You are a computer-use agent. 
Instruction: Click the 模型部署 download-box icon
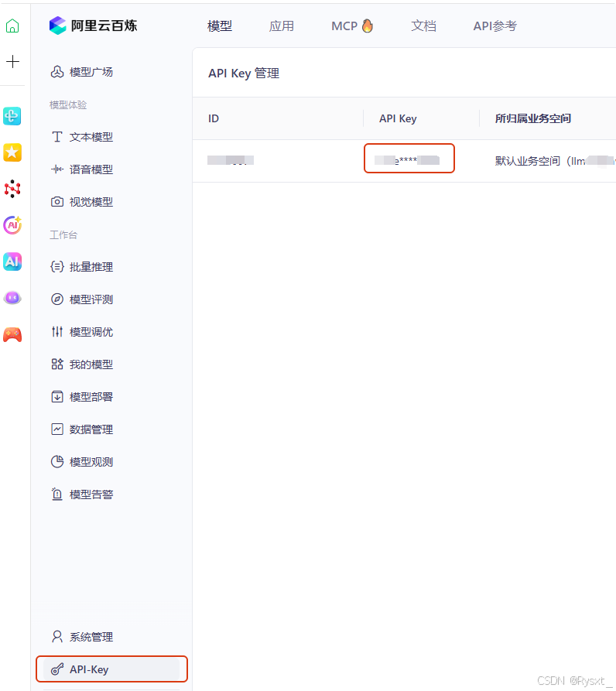[56, 397]
